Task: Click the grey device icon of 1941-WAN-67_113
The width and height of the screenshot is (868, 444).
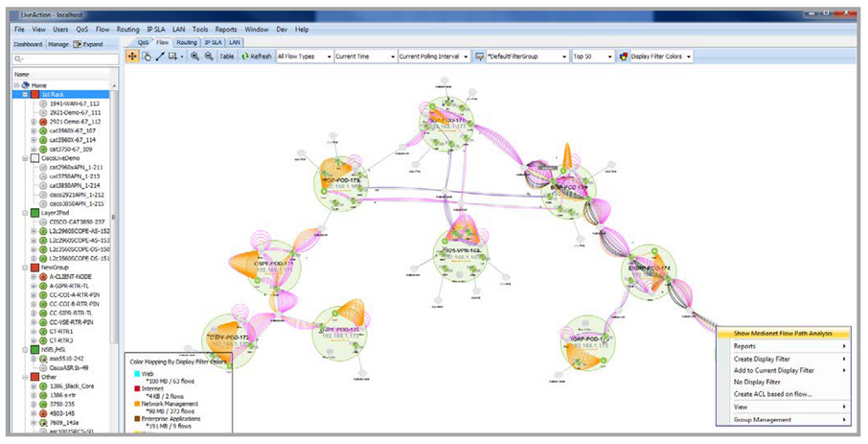Action: point(43,104)
